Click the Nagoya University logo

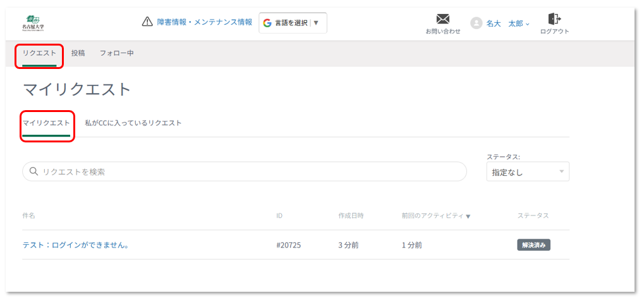pos(33,23)
